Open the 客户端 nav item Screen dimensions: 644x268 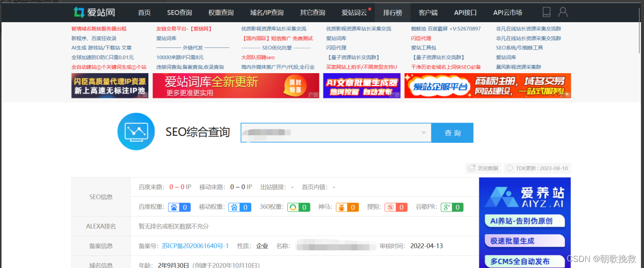[x=428, y=12]
